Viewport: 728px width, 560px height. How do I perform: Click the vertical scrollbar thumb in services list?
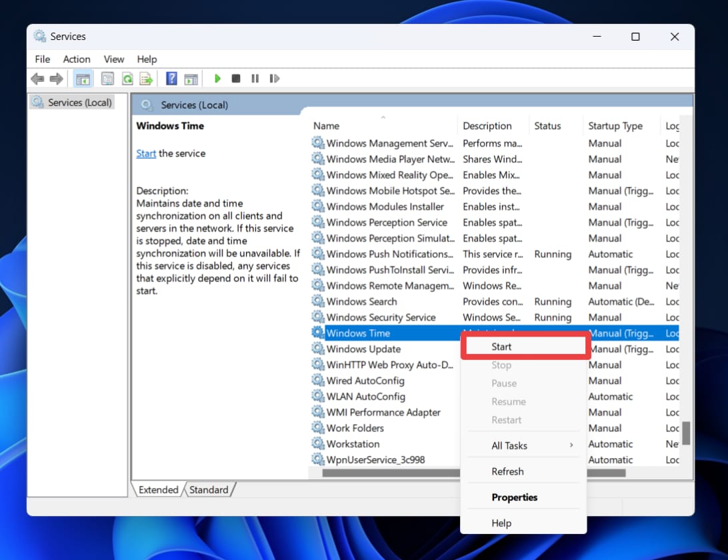point(686,433)
